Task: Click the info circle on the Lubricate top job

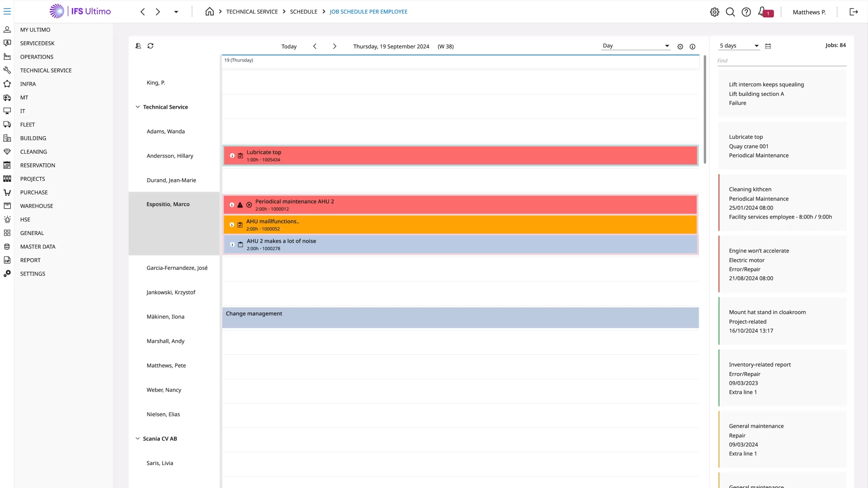Action: point(232,155)
